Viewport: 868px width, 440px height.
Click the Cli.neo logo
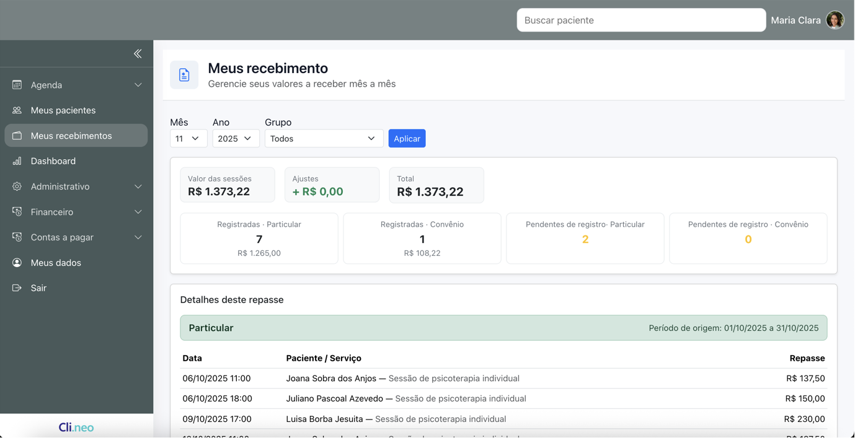tap(76, 427)
